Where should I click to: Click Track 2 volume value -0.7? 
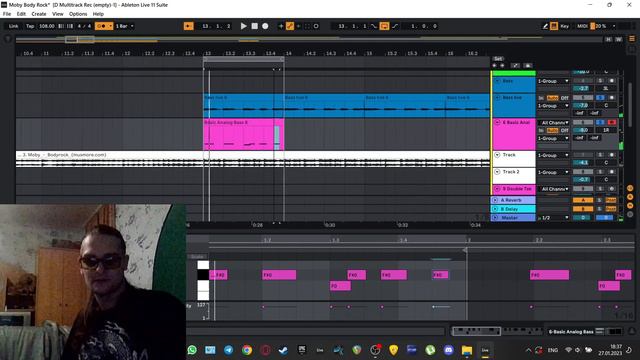coord(583,180)
